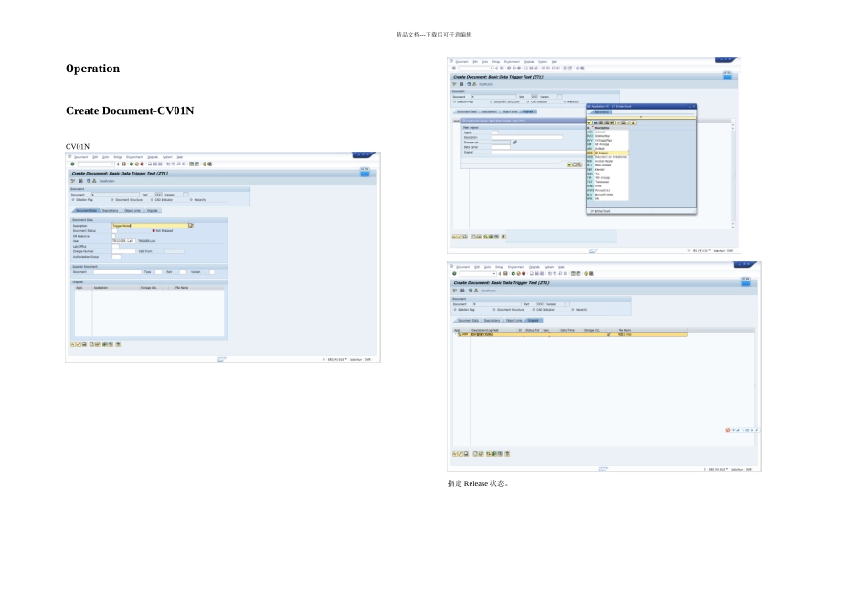Click the yellow Help icon in left SAP window toolbar
This screenshot has height=614, width=868.
click(x=205, y=164)
